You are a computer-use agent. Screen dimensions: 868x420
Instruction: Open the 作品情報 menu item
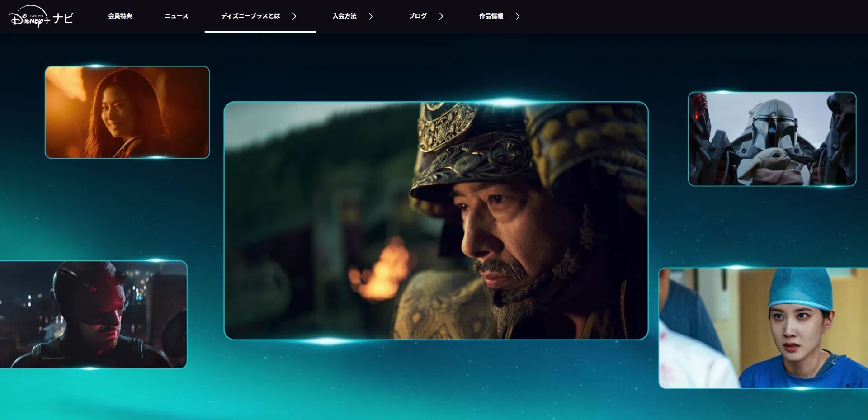(x=491, y=16)
